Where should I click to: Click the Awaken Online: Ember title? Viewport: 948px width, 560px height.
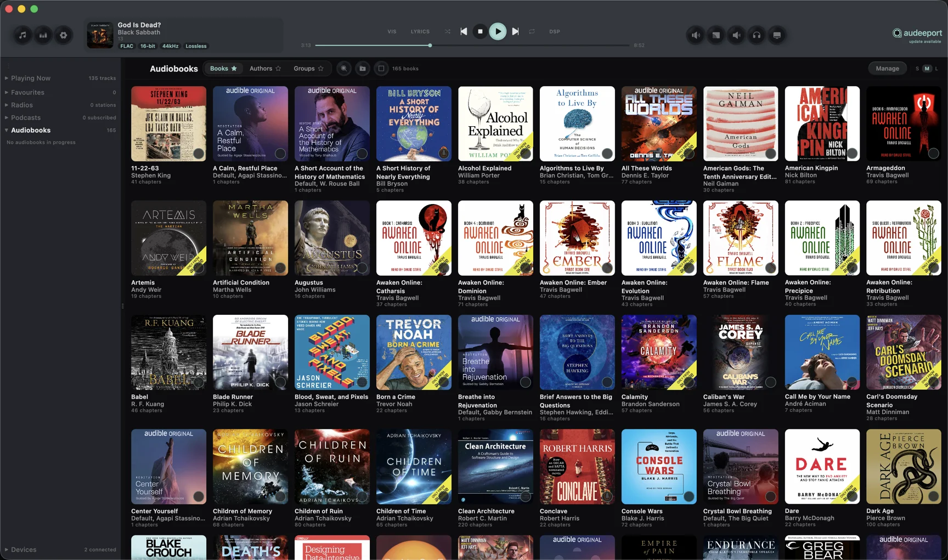pyautogui.click(x=573, y=283)
